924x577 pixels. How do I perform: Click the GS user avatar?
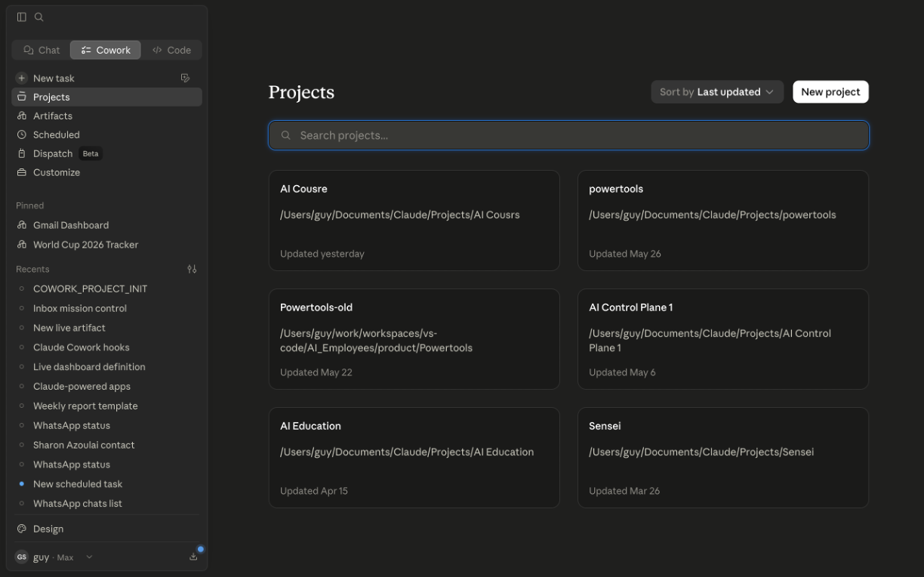(21, 557)
